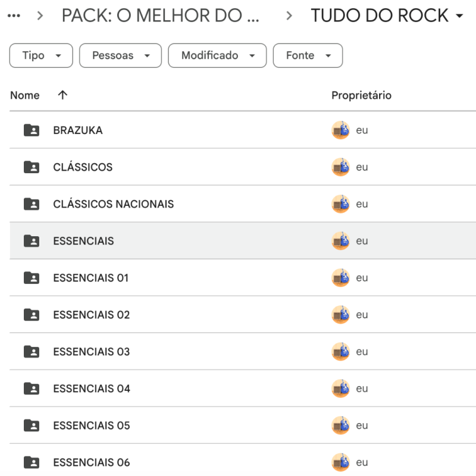
Task: Click the owner avatar in ESSENCIAIS 04 row
Action: (x=340, y=389)
